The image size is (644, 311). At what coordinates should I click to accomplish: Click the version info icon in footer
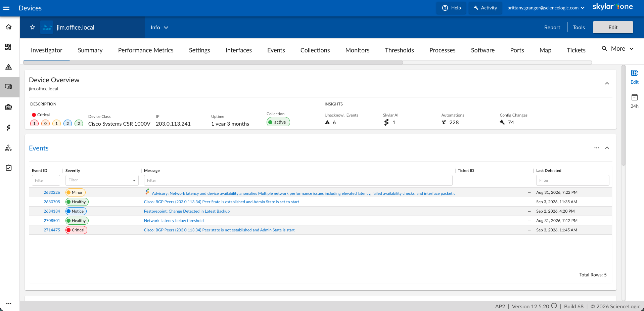(554, 306)
